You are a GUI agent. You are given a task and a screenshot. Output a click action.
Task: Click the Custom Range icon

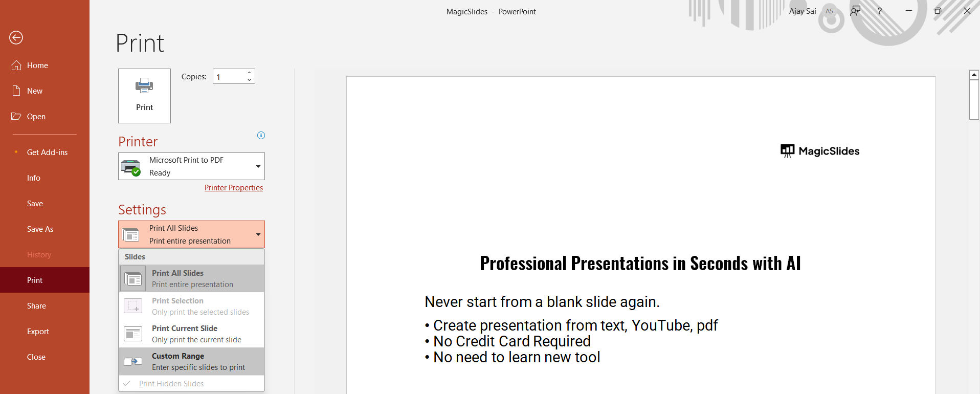[x=133, y=362]
